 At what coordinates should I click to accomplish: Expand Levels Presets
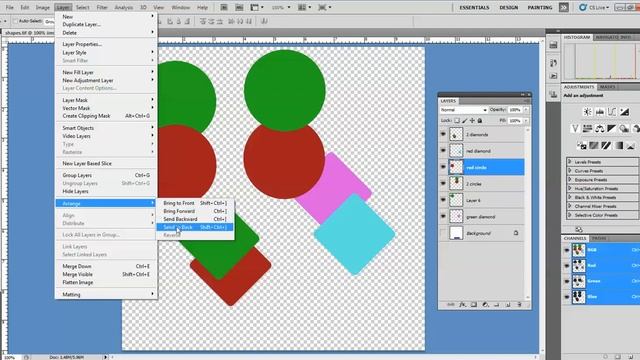coord(570,162)
